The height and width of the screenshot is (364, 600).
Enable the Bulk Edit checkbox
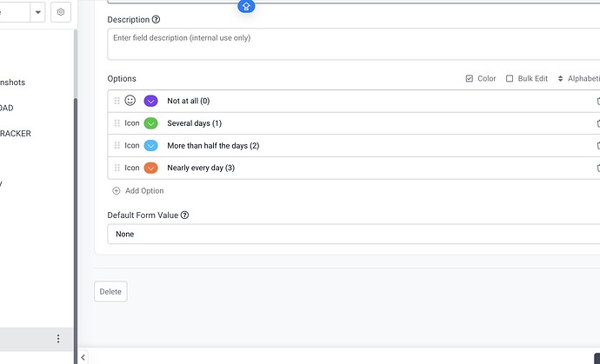pos(510,78)
